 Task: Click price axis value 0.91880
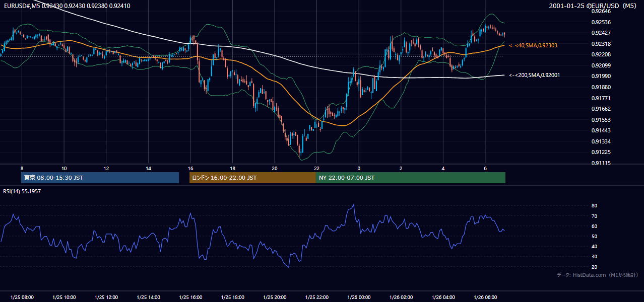pyautogui.click(x=601, y=87)
